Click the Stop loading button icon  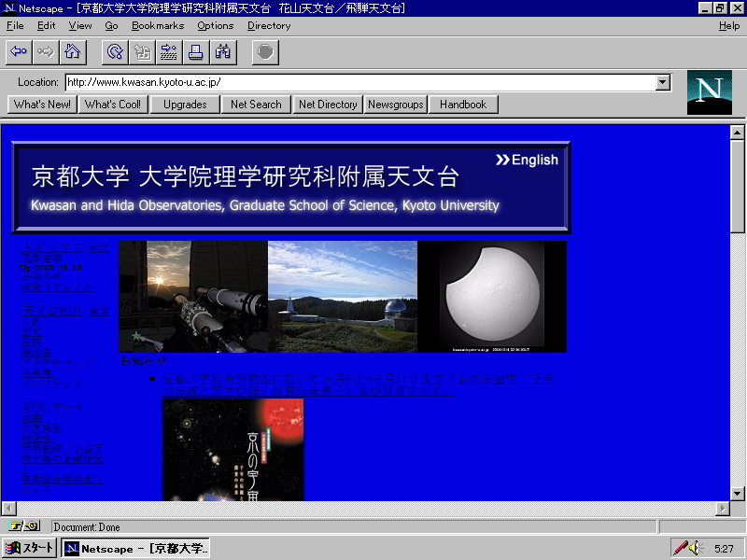[265, 51]
